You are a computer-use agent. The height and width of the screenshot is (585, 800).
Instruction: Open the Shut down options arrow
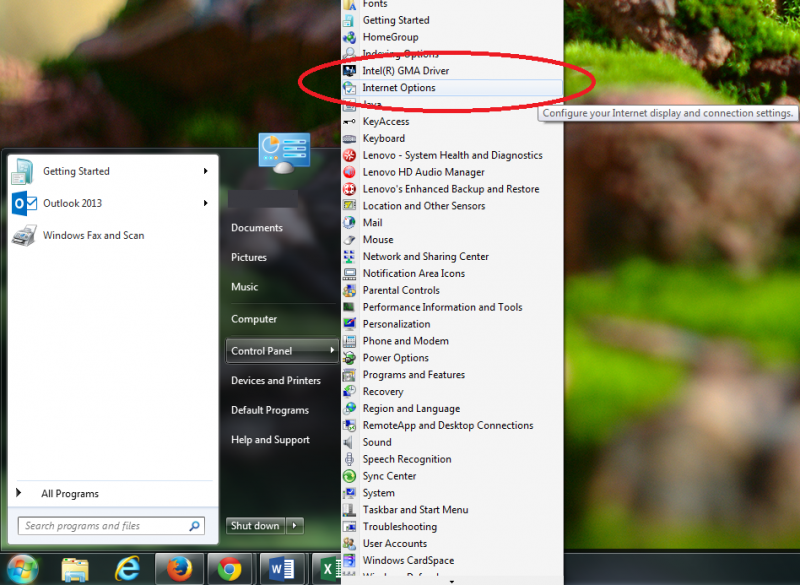coord(295,526)
